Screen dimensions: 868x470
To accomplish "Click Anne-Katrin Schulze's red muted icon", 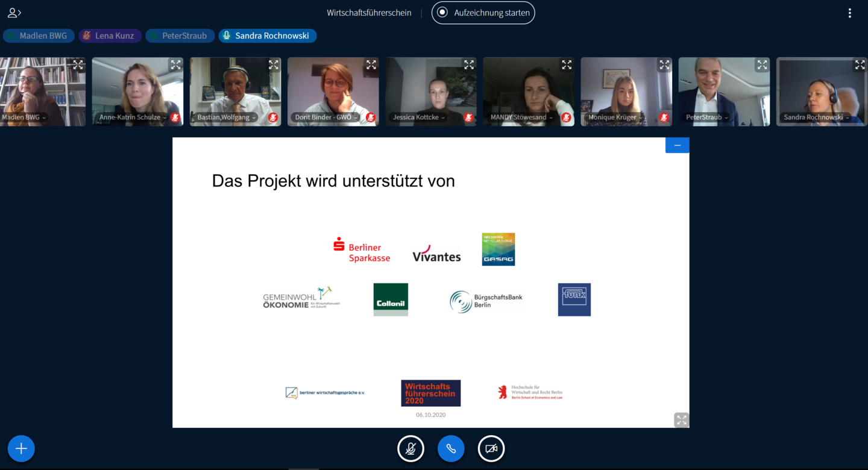I will [x=175, y=117].
